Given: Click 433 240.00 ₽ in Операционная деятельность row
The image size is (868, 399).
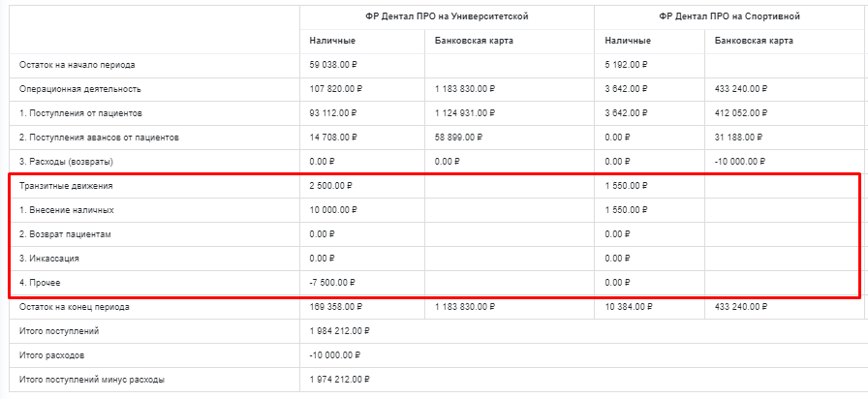Looking at the screenshot, I should pyautogui.click(x=741, y=89).
